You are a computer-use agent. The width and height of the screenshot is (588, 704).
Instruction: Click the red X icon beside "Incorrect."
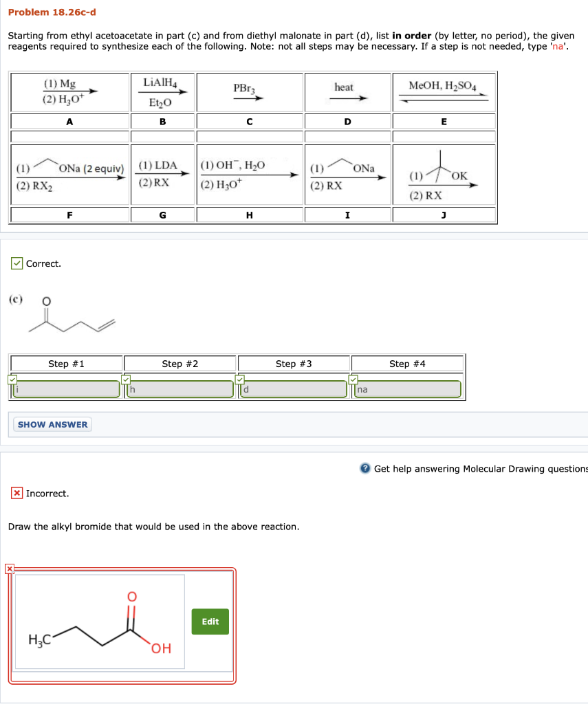coord(15,493)
